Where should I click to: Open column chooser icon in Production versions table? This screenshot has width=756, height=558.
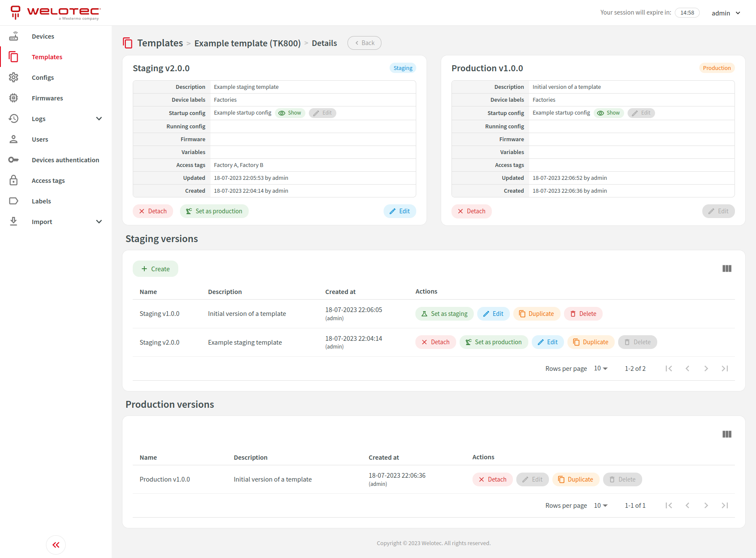727,434
